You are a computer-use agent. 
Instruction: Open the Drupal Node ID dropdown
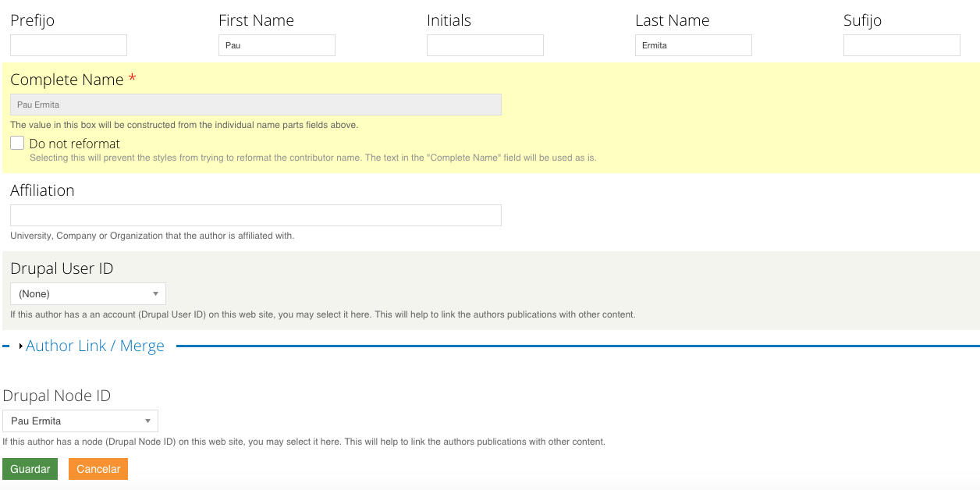tap(80, 421)
